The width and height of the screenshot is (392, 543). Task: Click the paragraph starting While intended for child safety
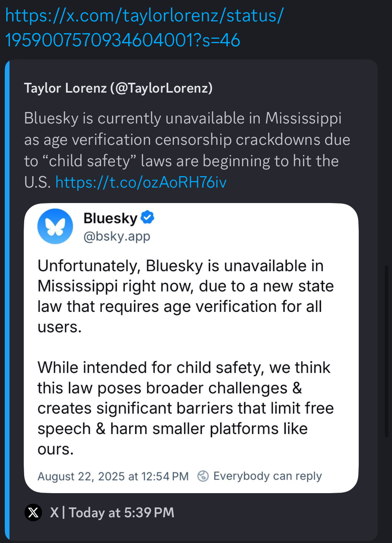185,408
